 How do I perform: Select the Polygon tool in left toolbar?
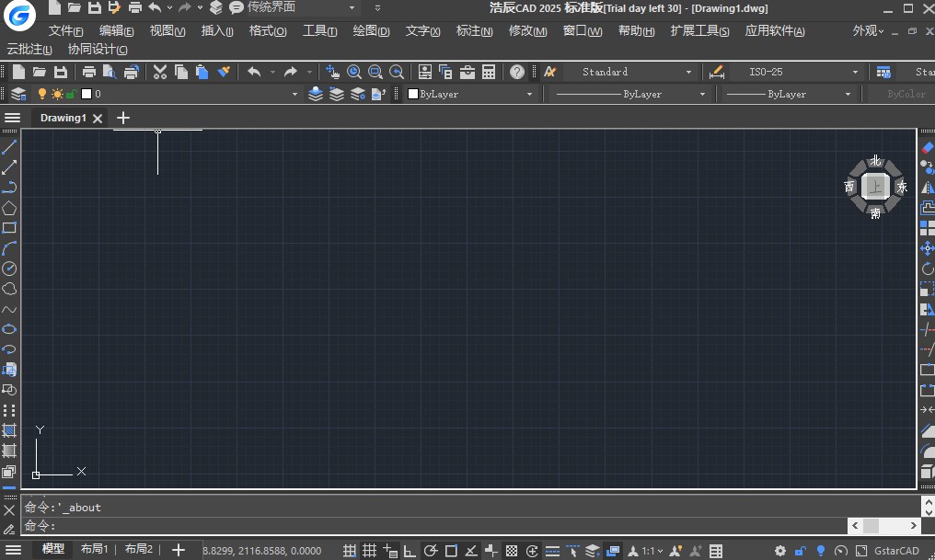click(x=9, y=208)
